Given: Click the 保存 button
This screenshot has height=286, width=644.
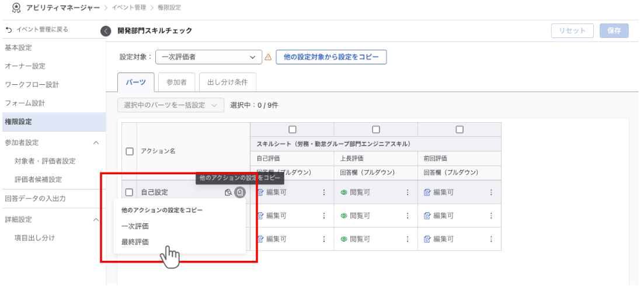Looking at the screenshot, I should pyautogui.click(x=614, y=31).
